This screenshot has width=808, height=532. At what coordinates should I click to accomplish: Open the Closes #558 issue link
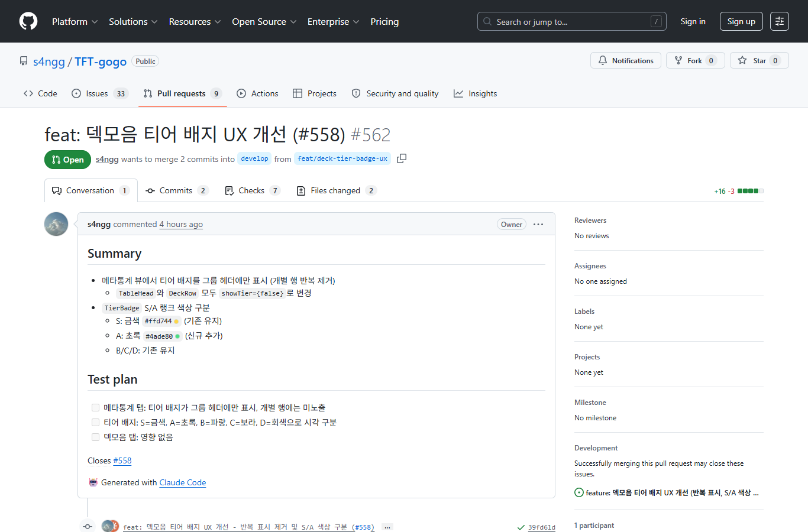(x=122, y=460)
